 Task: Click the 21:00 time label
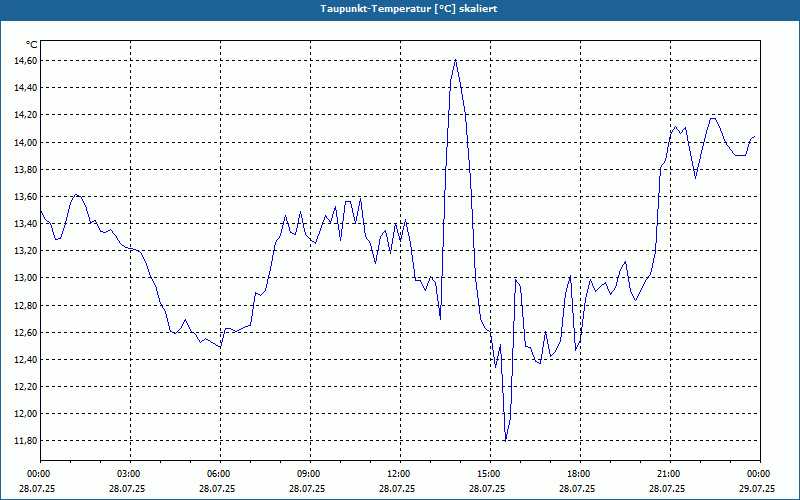click(670, 474)
